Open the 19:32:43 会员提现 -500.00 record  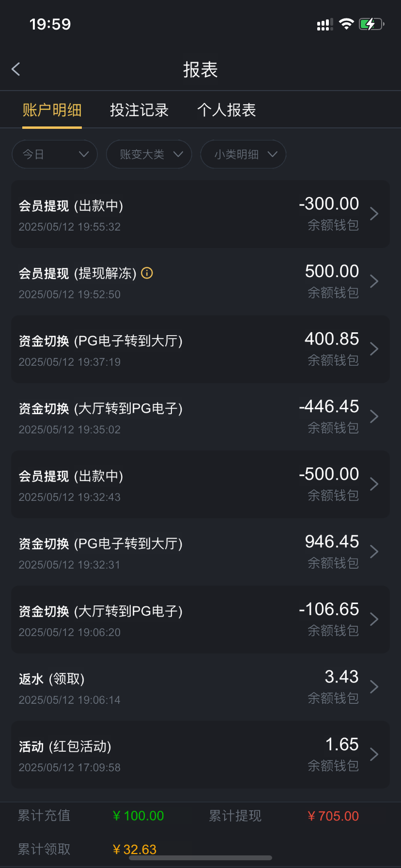(200, 484)
